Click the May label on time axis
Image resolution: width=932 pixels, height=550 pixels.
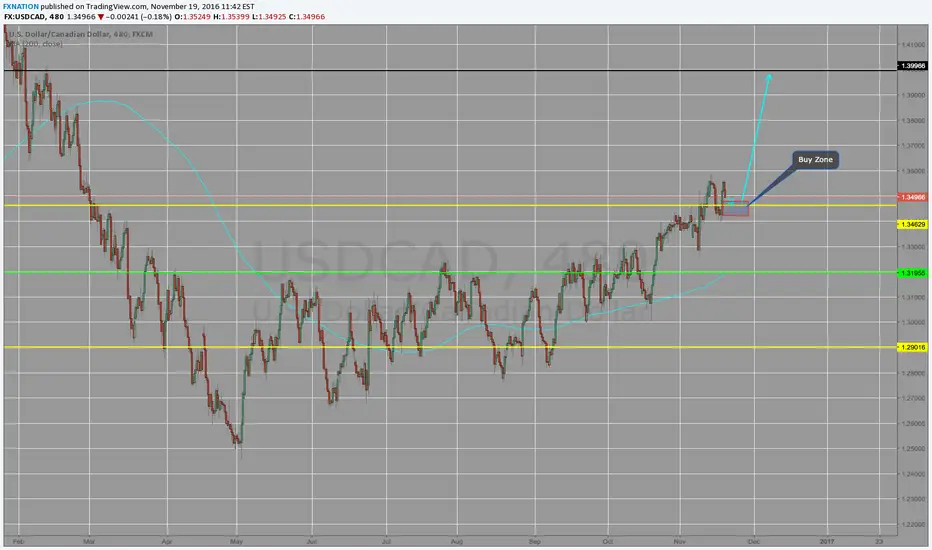click(237, 542)
